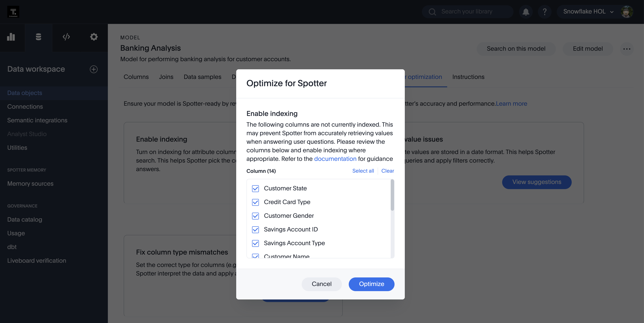The image size is (644, 323).
Task: Uncheck the Credit Card Type checkbox
Action: (x=255, y=202)
